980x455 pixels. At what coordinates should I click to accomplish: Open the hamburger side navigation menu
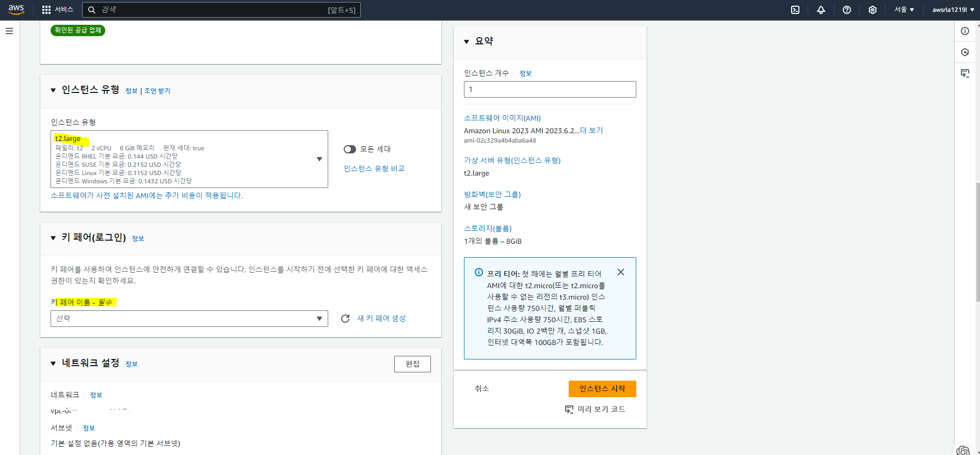point(9,31)
